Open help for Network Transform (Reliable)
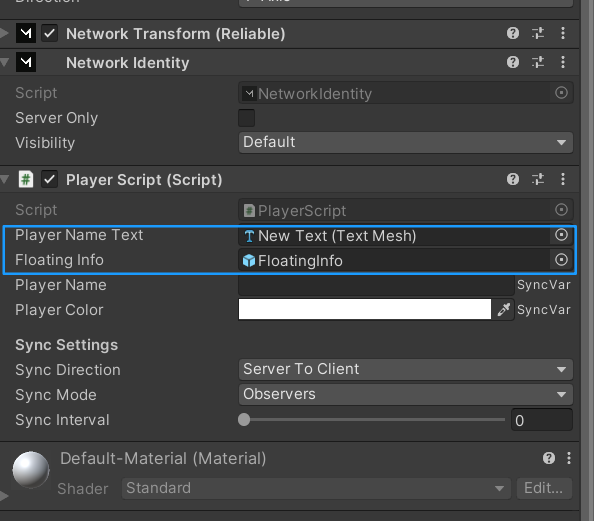This screenshot has height=521, width=594. 513,33
